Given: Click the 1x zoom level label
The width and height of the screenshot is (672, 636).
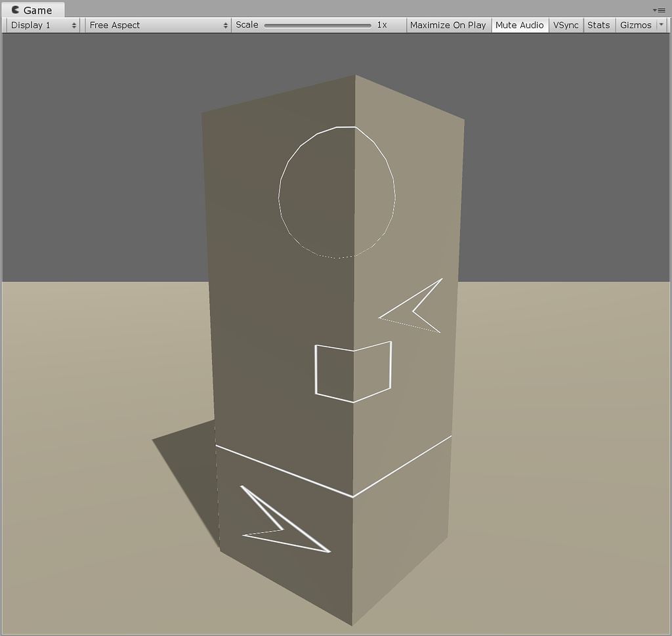Looking at the screenshot, I should click(x=381, y=25).
